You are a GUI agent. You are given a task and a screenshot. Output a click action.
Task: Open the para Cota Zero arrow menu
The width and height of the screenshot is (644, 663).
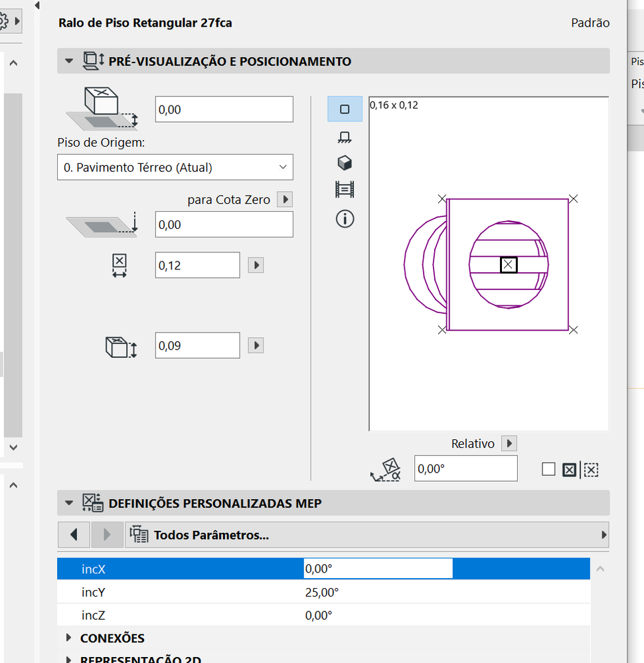tap(285, 199)
